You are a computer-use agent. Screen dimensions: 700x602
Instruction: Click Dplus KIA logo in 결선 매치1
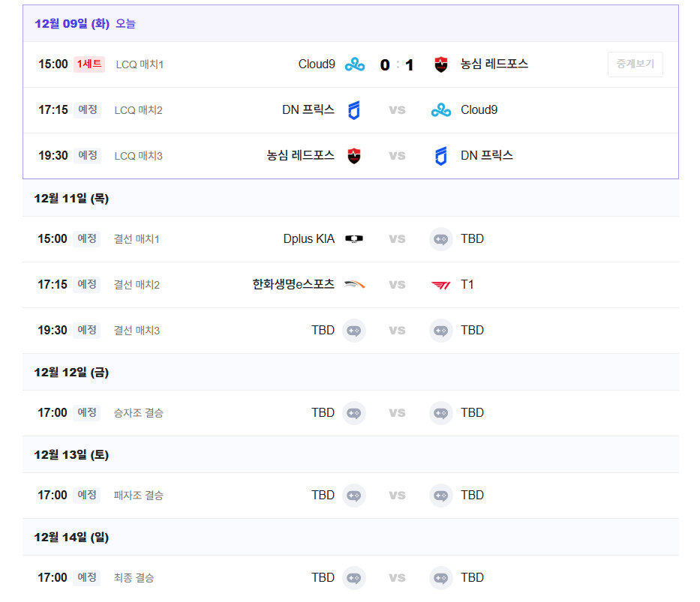pyautogui.click(x=354, y=238)
